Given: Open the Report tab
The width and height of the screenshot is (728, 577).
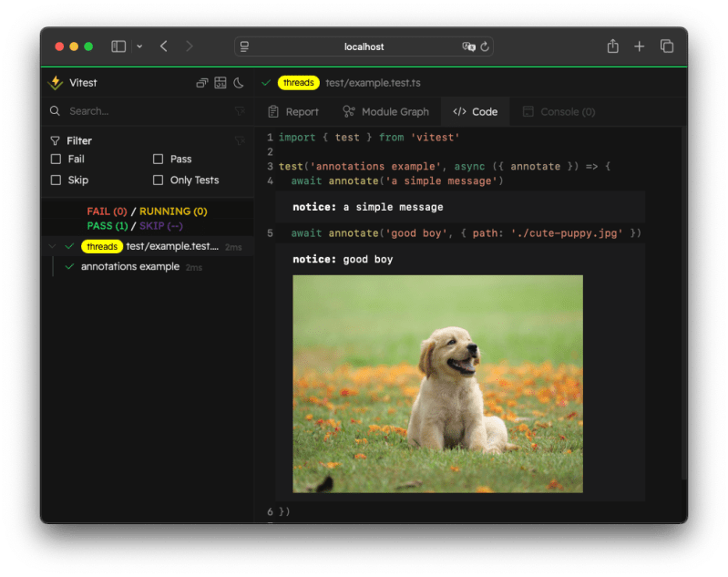Looking at the screenshot, I should [293, 111].
